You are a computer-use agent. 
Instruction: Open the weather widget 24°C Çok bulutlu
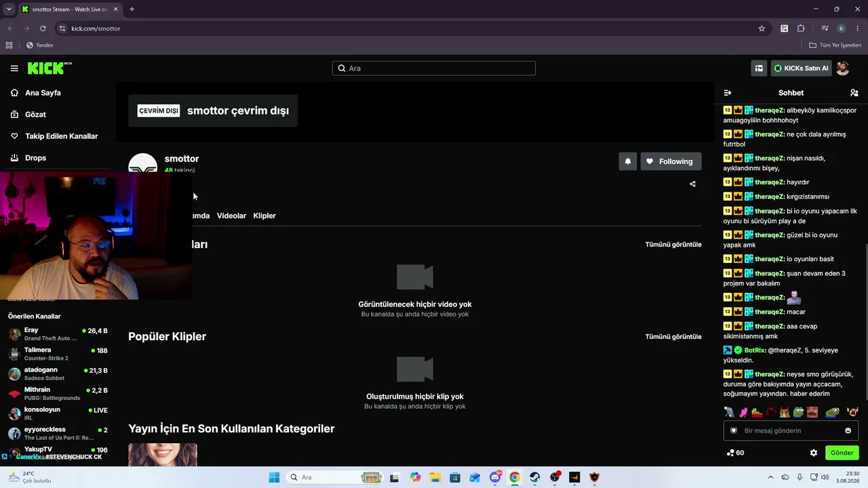pyautogui.click(x=29, y=477)
